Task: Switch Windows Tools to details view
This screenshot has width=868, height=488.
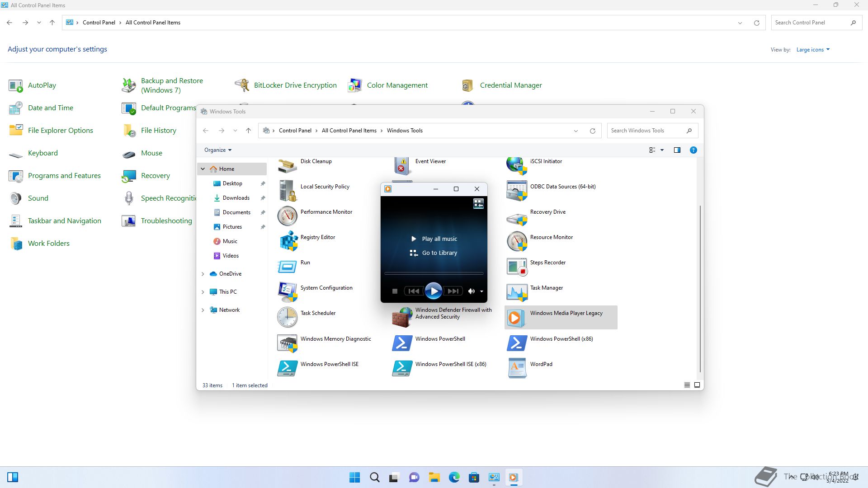Action: pos(687,385)
